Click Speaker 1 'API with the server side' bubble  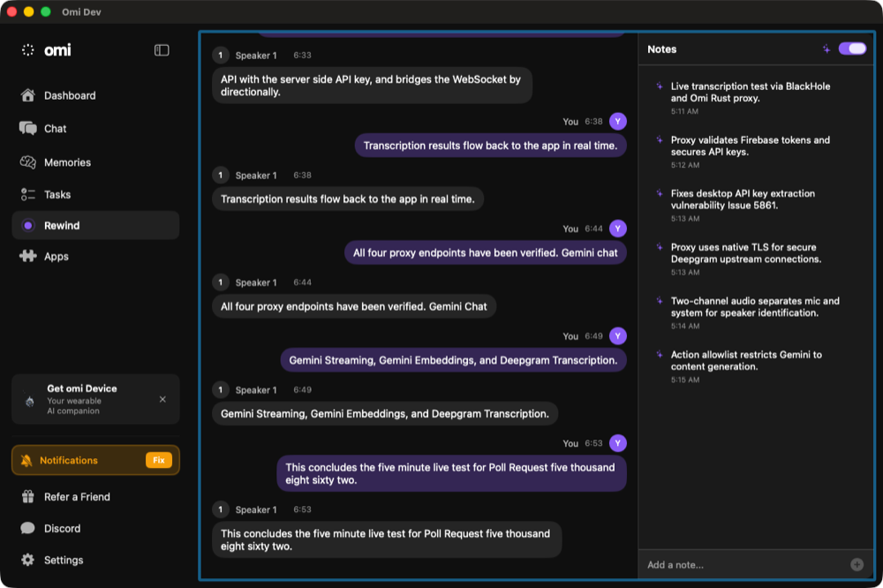point(372,86)
